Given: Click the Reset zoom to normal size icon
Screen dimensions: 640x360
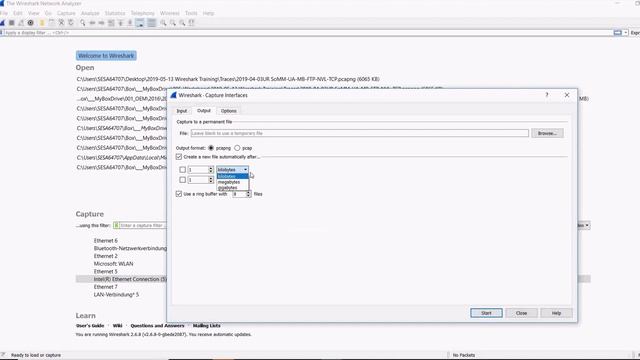Looking at the screenshot, I should (x=182, y=23).
